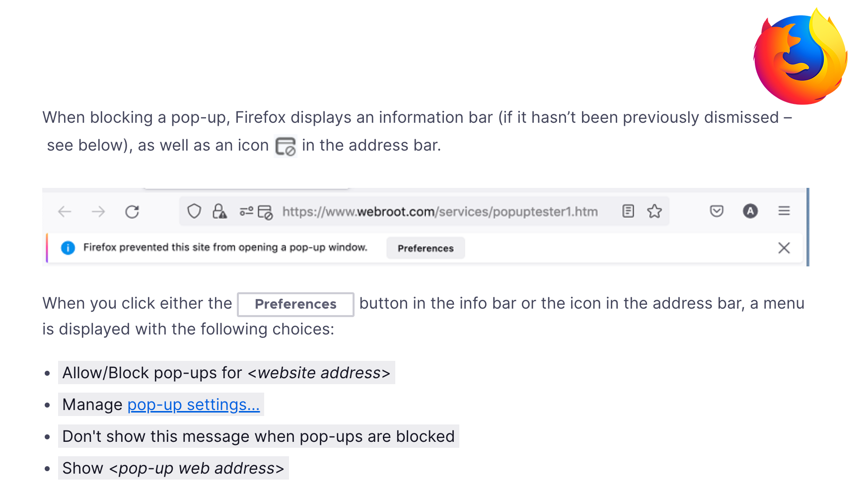Open the tracking protection shield icon
Screen dimensions: 868x497
click(194, 212)
